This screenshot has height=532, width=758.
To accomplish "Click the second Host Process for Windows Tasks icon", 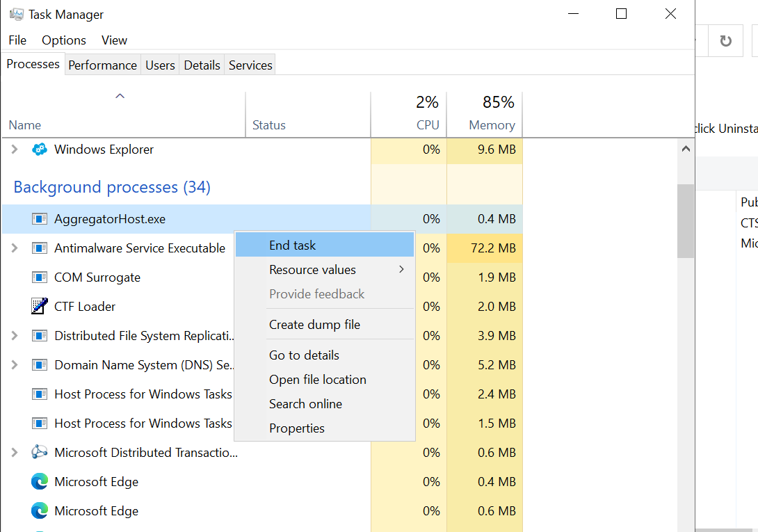I will point(40,424).
